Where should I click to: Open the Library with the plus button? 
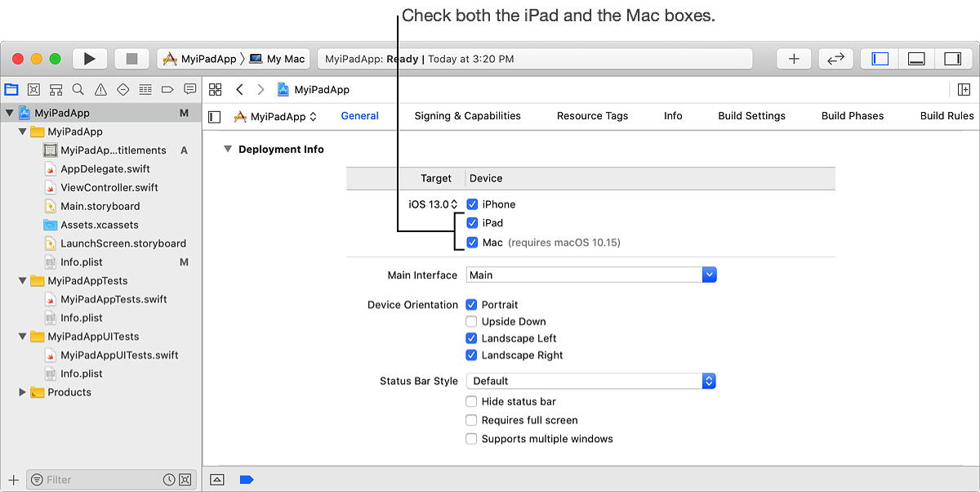(x=793, y=59)
